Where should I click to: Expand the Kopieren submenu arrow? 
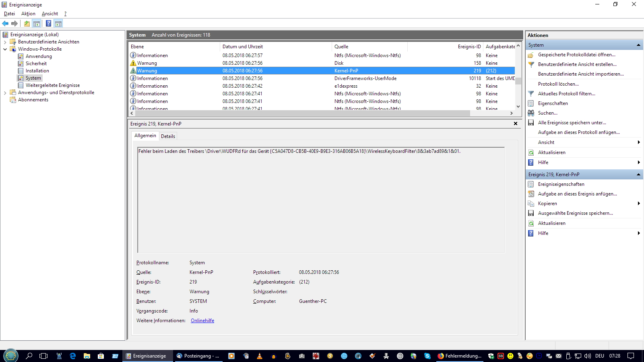coord(639,204)
